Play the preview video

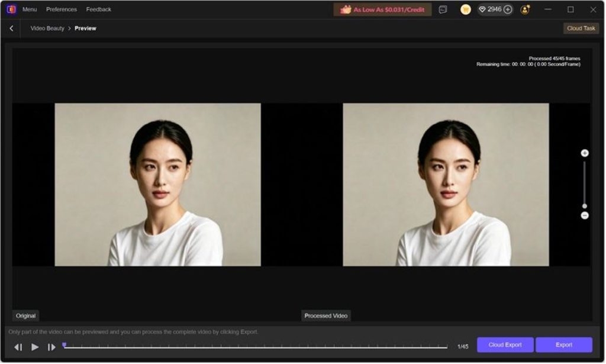35,347
